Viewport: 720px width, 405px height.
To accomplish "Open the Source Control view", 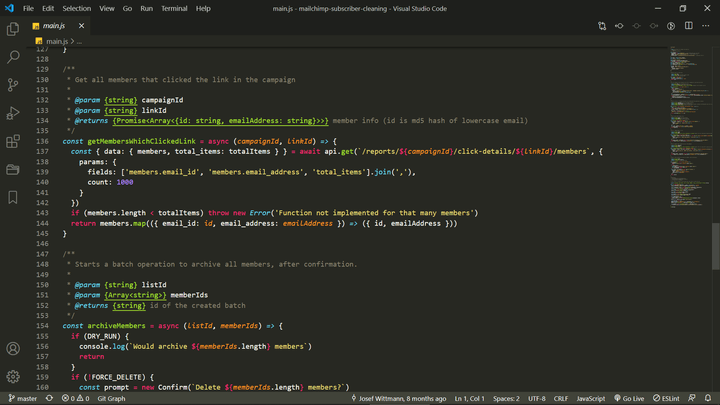I will tap(13, 85).
